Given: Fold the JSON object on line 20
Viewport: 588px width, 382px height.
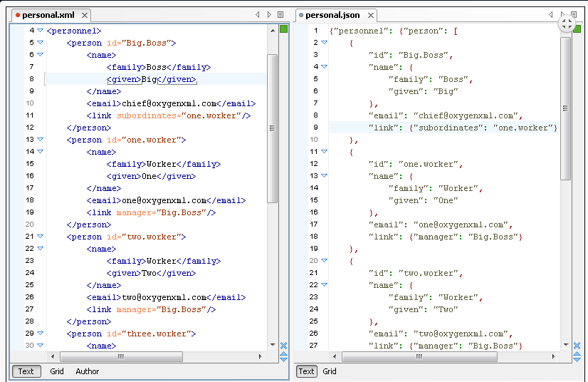Looking at the screenshot, I should (325, 261).
